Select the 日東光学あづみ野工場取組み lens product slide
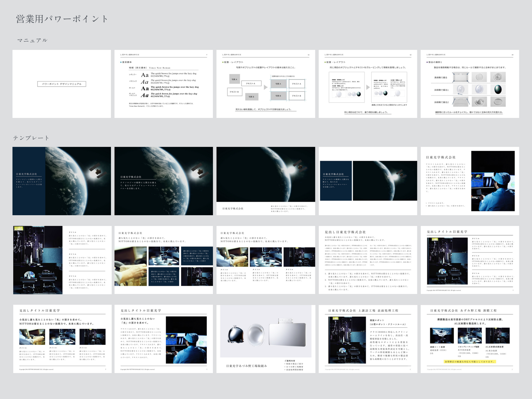The width and height of the screenshot is (532, 399). tap(266, 339)
